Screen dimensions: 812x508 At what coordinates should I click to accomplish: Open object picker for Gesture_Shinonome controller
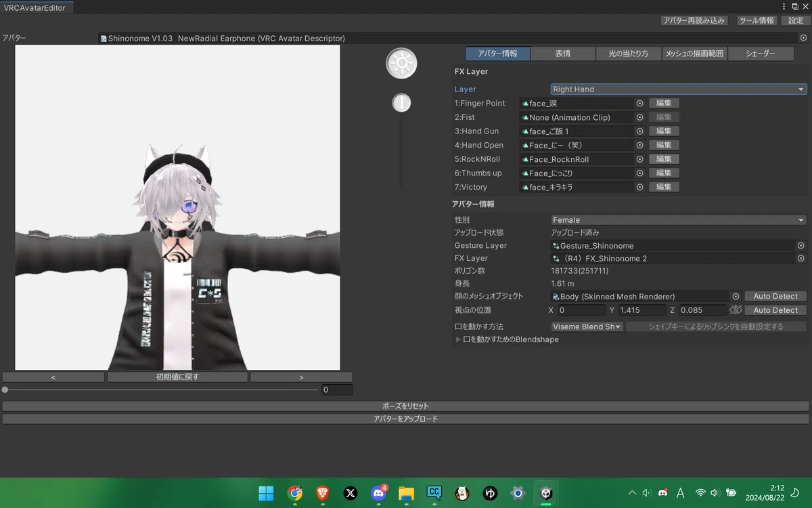(x=800, y=246)
